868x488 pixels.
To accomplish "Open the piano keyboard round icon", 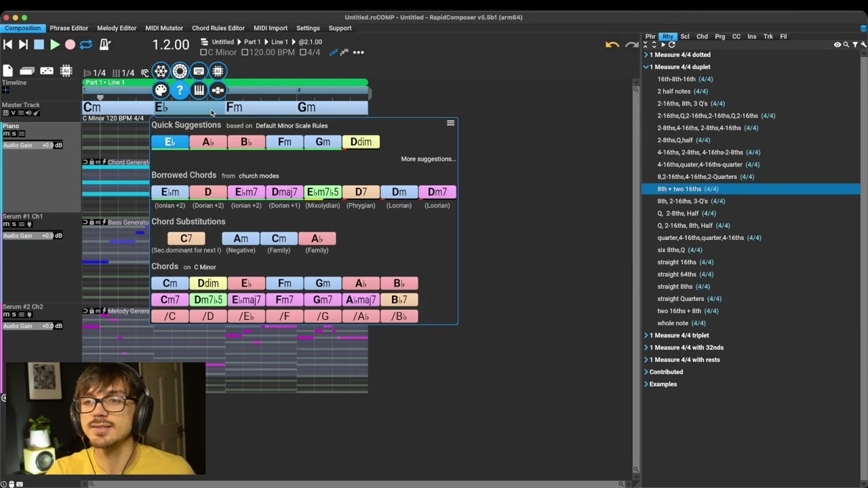I will pyautogui.click(x=199, y=90).
